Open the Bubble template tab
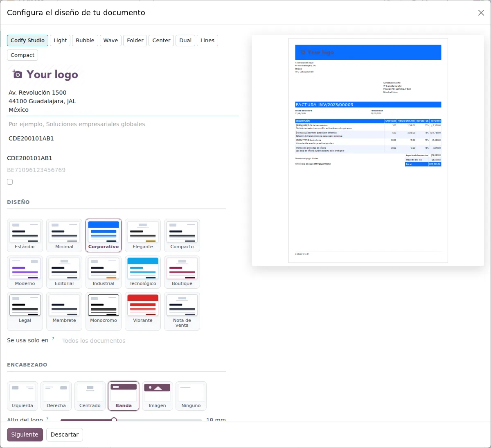Image resolution: width=491 pixels, height=448 pixels. pyautogui.click(x=85, y=41)
